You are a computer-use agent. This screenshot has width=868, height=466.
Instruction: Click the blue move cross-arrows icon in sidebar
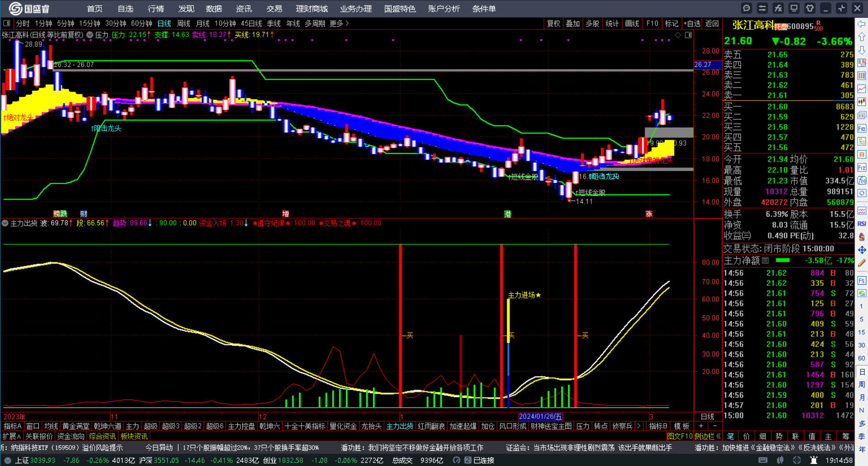click(862, 250)
